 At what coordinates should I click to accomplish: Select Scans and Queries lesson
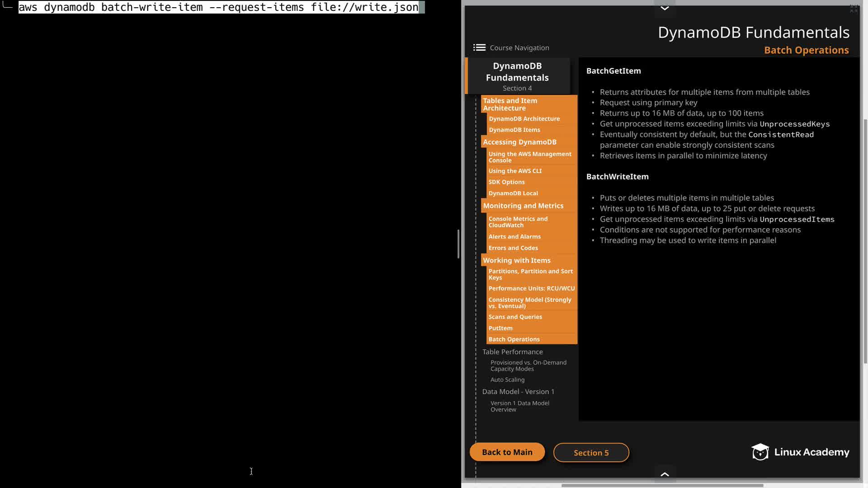pos(515,317)
